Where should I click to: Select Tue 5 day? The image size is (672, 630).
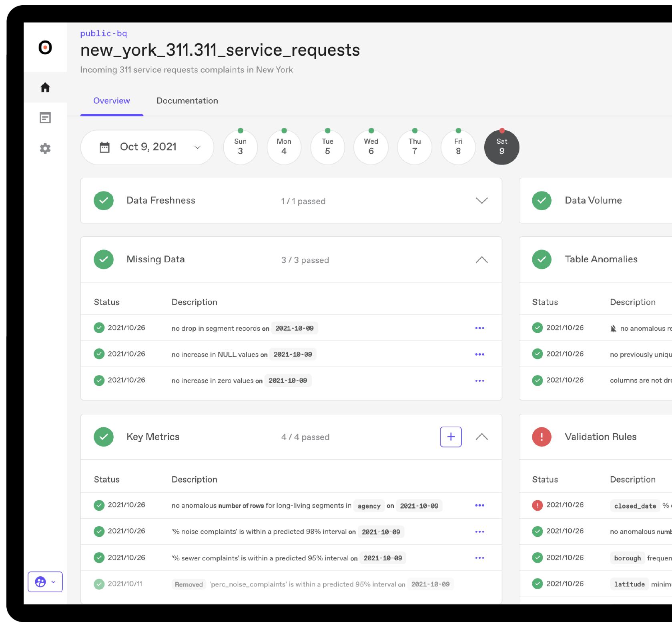(327, 147)
